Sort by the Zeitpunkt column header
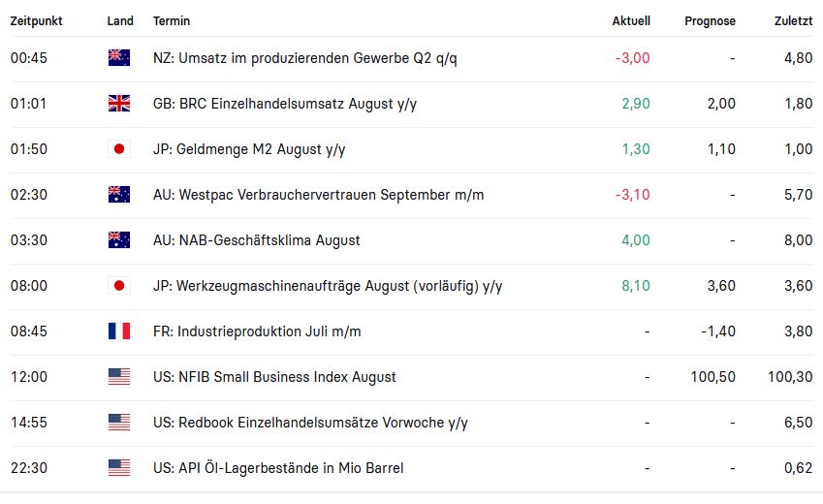 click(x=37, y=21)
